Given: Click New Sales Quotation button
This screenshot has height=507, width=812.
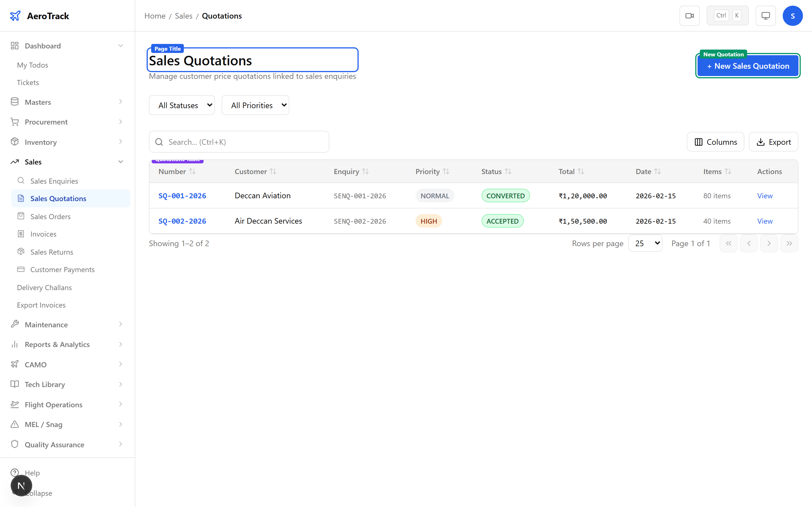Looking at the screenshot, I should coord(748,66).
